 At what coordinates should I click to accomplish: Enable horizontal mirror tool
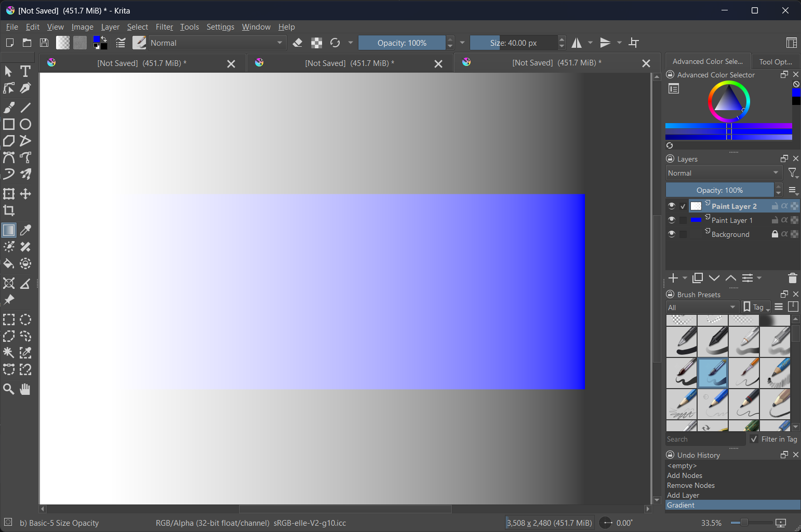(577, 43)
